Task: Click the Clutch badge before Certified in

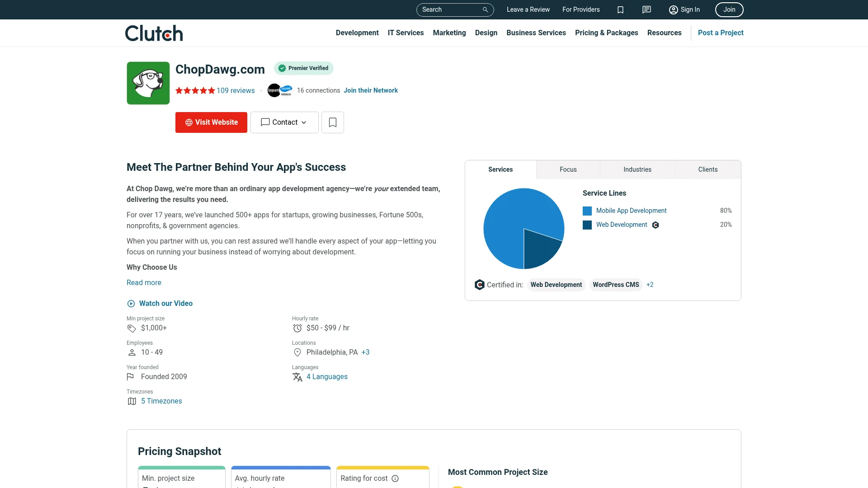Action: [x=479, y=285]
